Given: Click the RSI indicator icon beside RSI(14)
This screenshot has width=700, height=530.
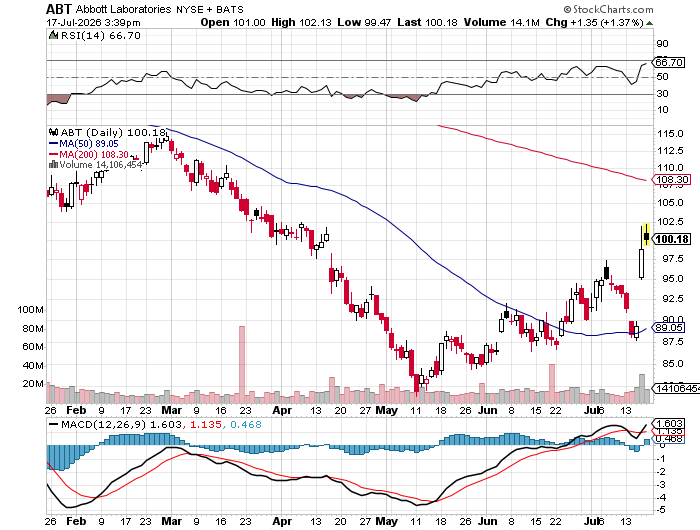Looking at the screenshot, I should pyautogui.click(x=54, y=35).
